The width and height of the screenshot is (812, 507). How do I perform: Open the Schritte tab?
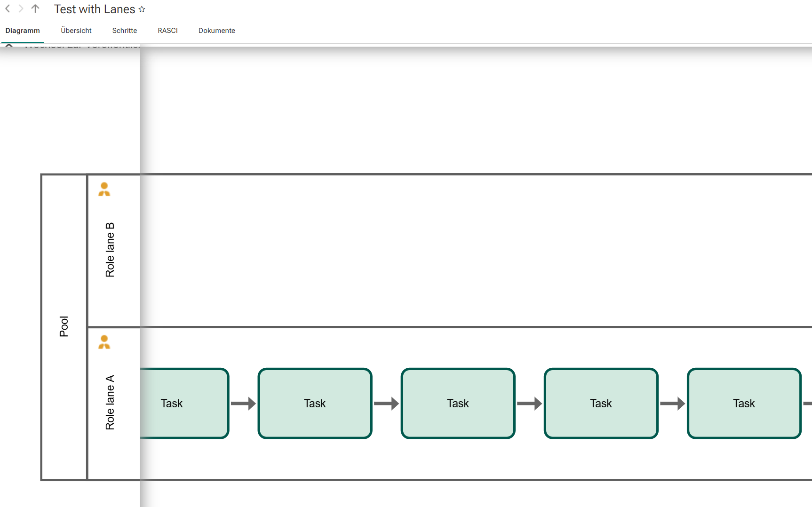(x=125, y=31)
